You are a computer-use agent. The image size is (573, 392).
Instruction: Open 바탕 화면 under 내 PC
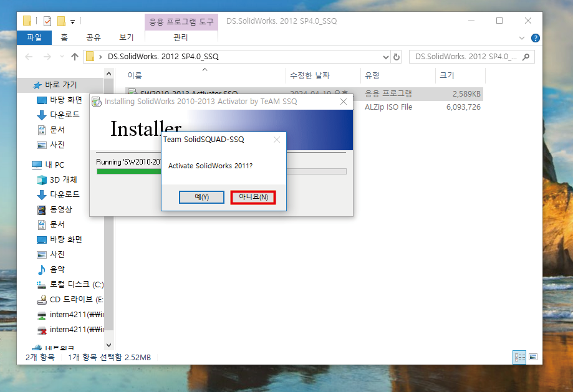[x=65, y=239]
